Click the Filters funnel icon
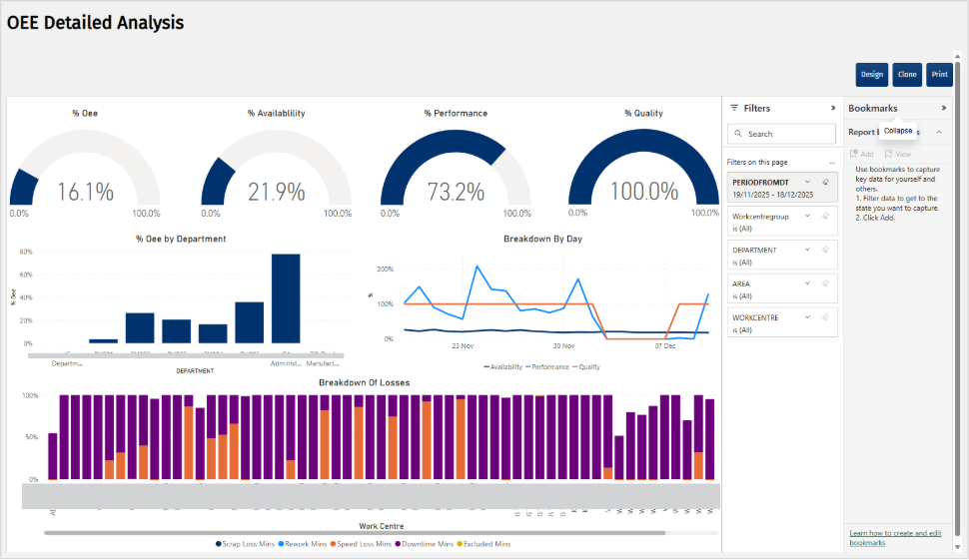The image size is (969, 560). (x=734, y=108)
